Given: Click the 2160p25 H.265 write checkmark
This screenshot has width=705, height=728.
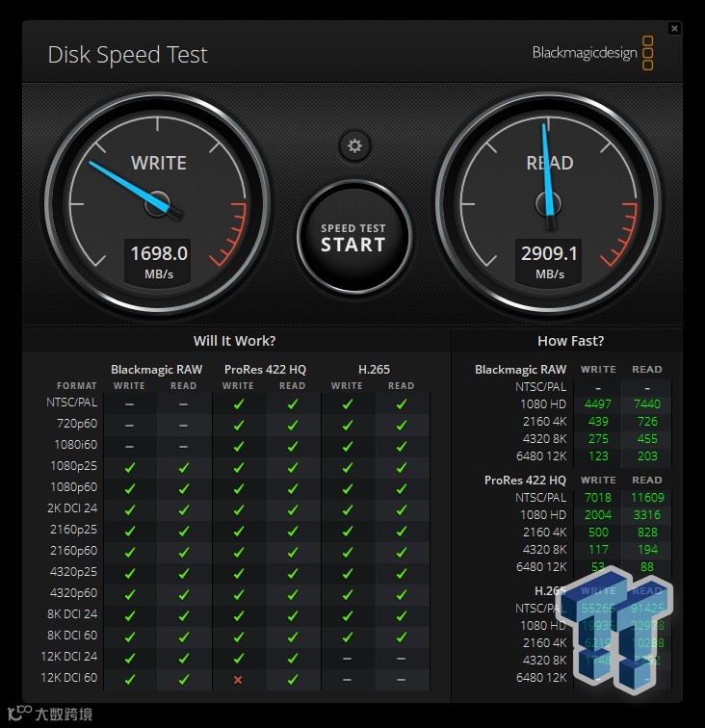Looking at the screenshot, I should (x=347, y=532).
